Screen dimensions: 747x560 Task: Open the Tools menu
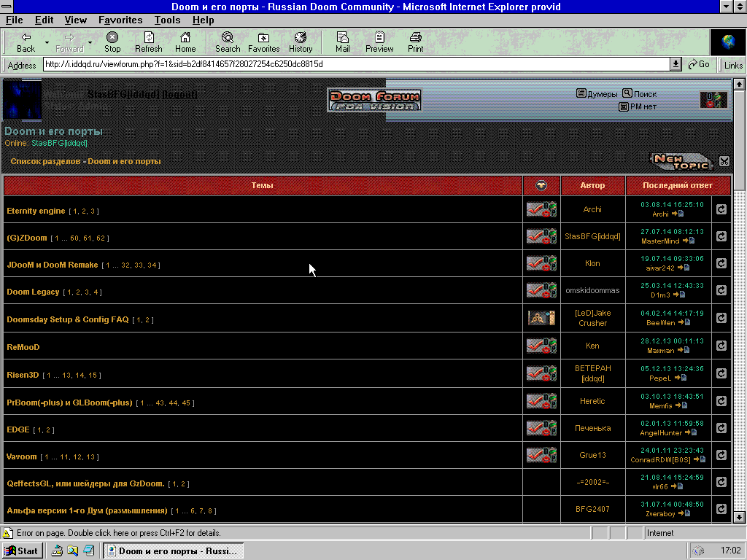coord(167,20)
